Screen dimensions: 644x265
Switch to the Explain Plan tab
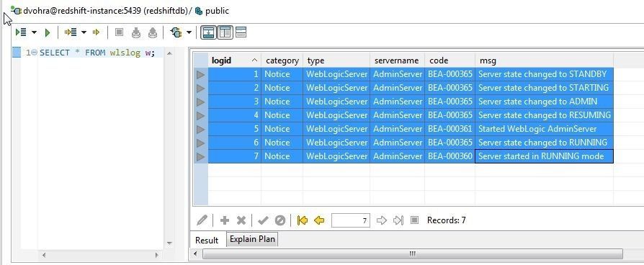[x=252, y=239]
